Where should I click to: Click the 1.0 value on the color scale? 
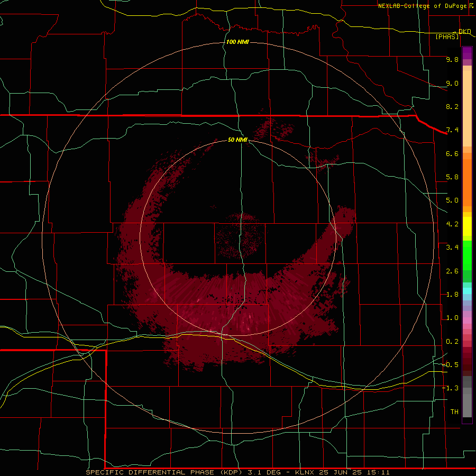pos(452,318)
